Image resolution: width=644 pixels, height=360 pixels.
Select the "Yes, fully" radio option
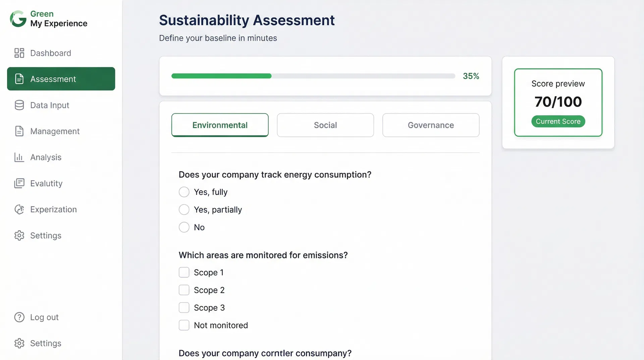click(x=184, y=192)
